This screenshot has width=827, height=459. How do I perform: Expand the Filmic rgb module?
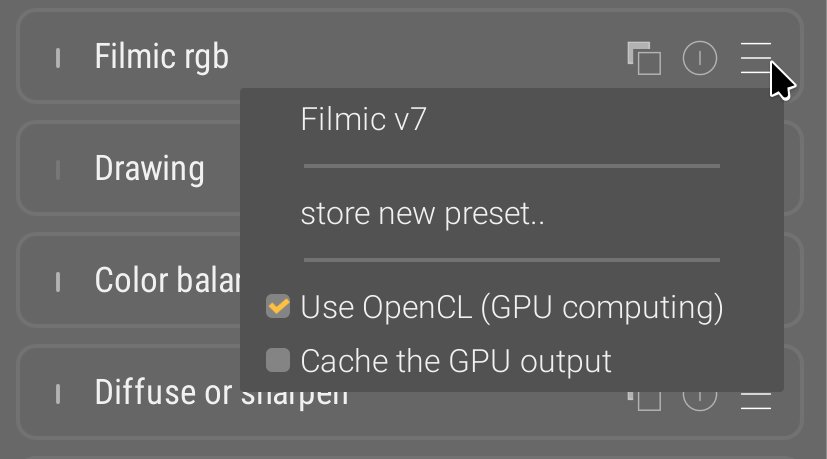162,57
